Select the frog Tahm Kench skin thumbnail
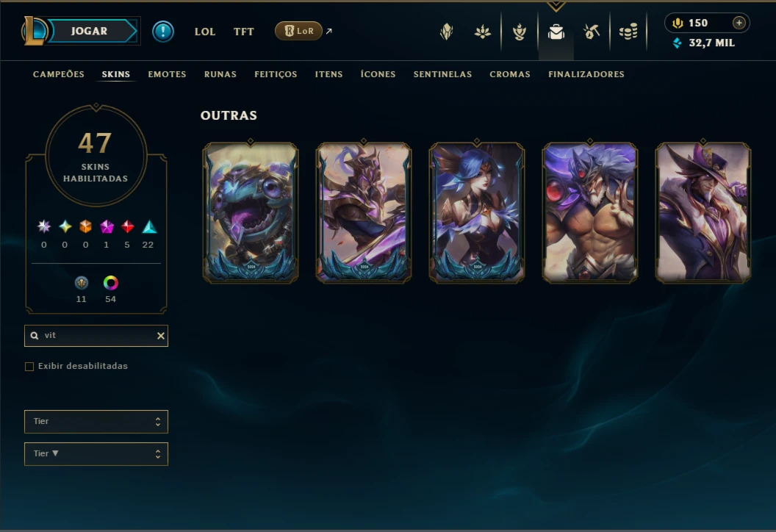776x532 pixels. point(251,213)
